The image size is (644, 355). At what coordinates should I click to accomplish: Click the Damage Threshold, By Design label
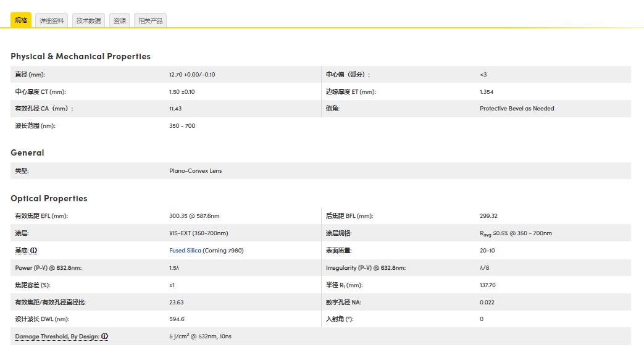(x=57, y=336)
